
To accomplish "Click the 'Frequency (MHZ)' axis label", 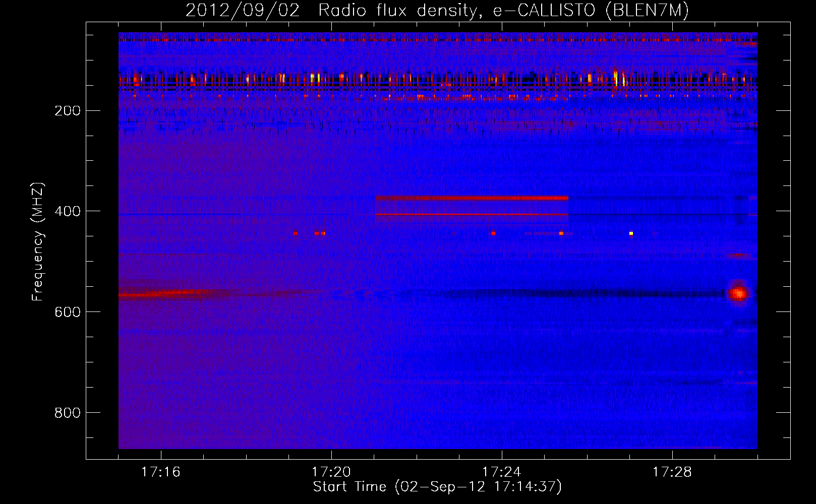I will tap(38, 242).
